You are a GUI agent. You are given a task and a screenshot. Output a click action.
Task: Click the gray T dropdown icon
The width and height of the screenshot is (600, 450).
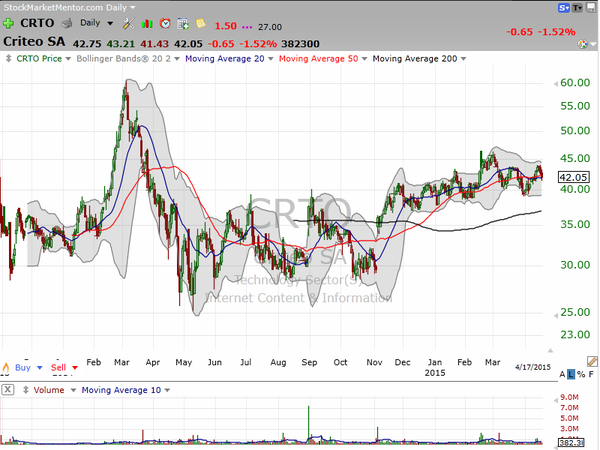[x=577, y=8]
